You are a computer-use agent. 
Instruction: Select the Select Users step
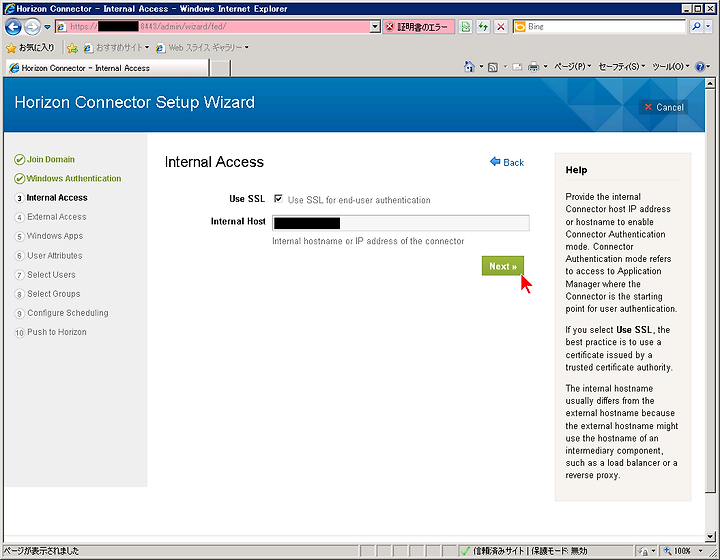[51, 274]
